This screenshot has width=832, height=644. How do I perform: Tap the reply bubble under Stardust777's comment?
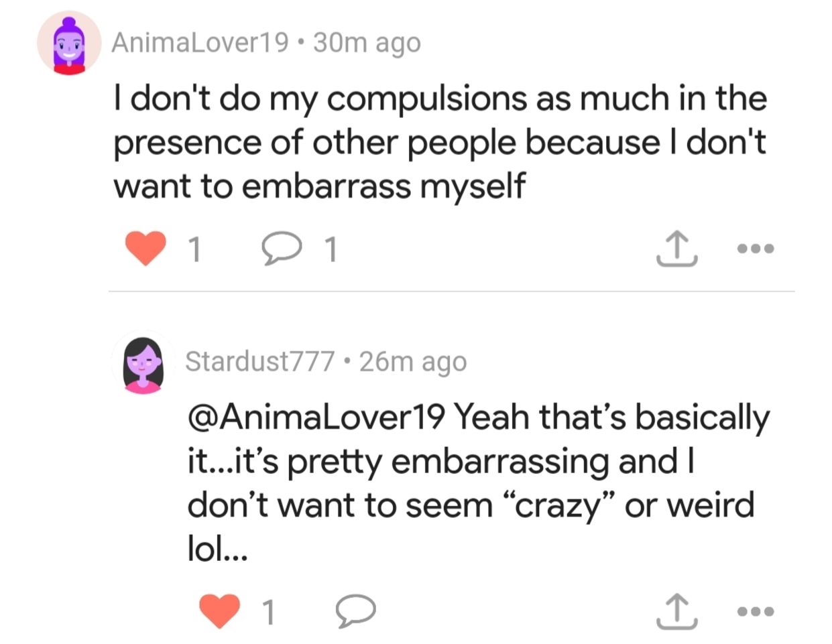355,610
